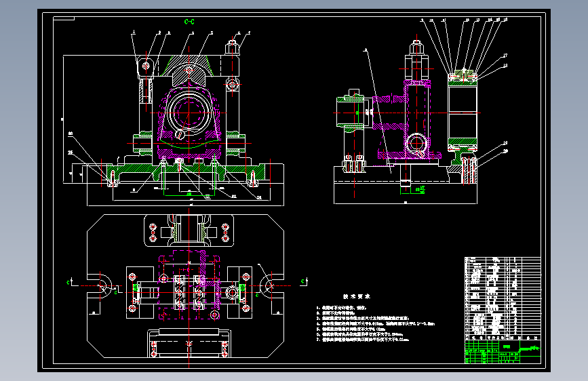The image size is (588, 381).
Task: Click part balloon number 1 in front view
Action: (134, 33)
